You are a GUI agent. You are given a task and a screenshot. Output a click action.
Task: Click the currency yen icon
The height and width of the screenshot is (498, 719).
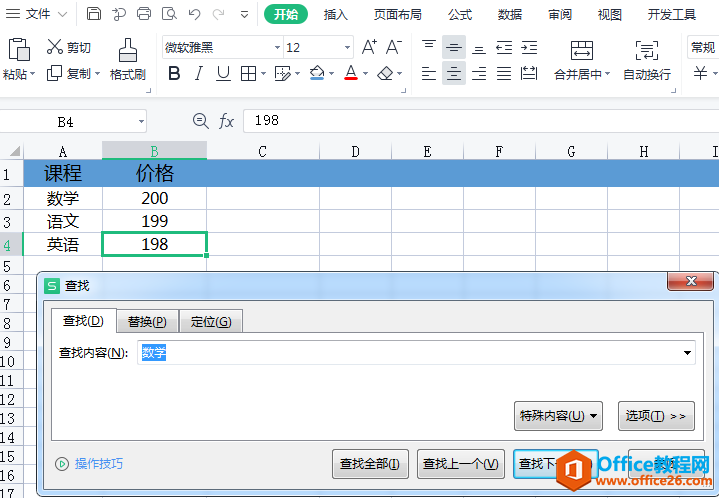[x=700, y=73]
